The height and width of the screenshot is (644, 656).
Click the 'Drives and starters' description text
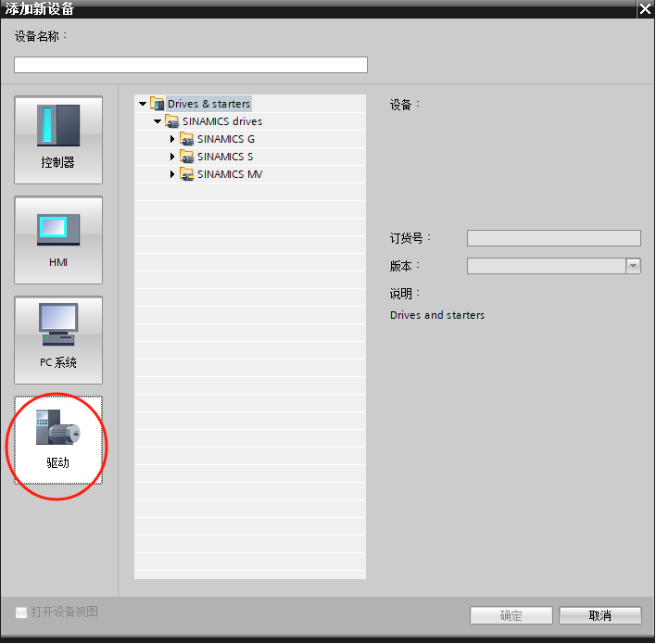pyautogui.click(x=437, y=315)
